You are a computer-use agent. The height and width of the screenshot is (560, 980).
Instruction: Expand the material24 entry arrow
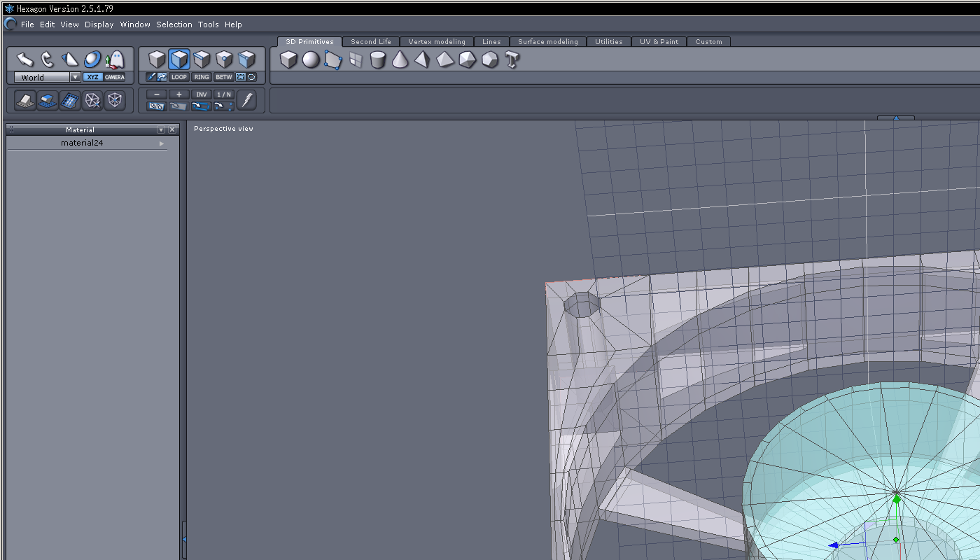click(162, 143)
